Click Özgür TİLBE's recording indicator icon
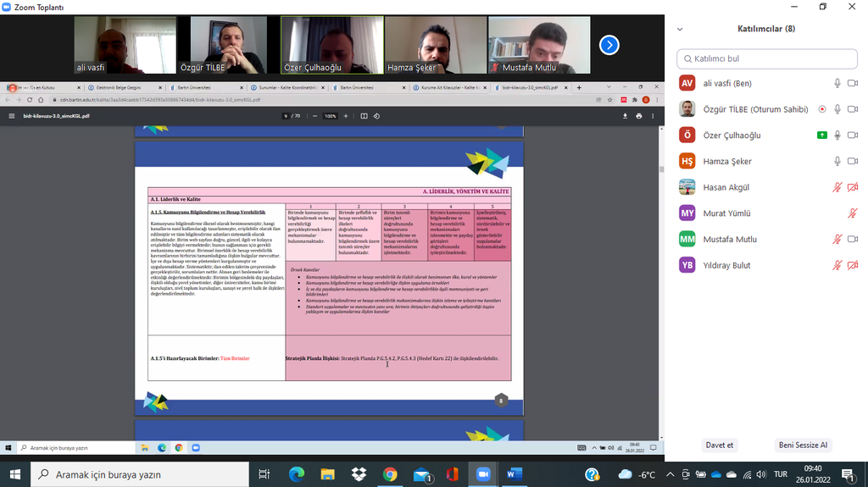Screen dimensions: 868x487 821,109
